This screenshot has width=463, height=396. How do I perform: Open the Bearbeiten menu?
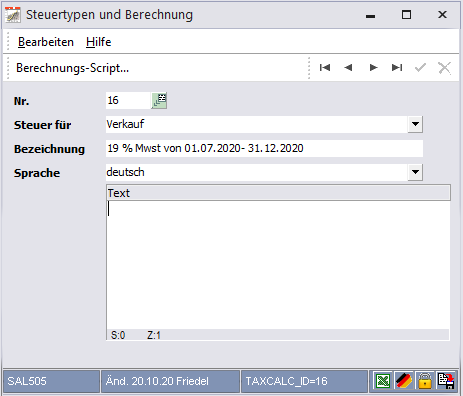pos(46,42)
